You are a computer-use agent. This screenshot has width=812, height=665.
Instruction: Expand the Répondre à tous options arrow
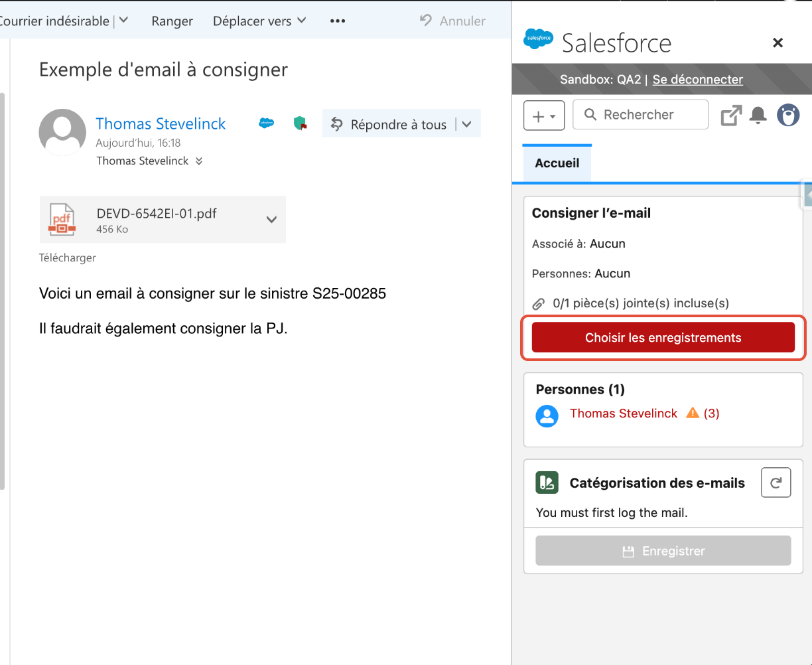(x=467, y=124)
